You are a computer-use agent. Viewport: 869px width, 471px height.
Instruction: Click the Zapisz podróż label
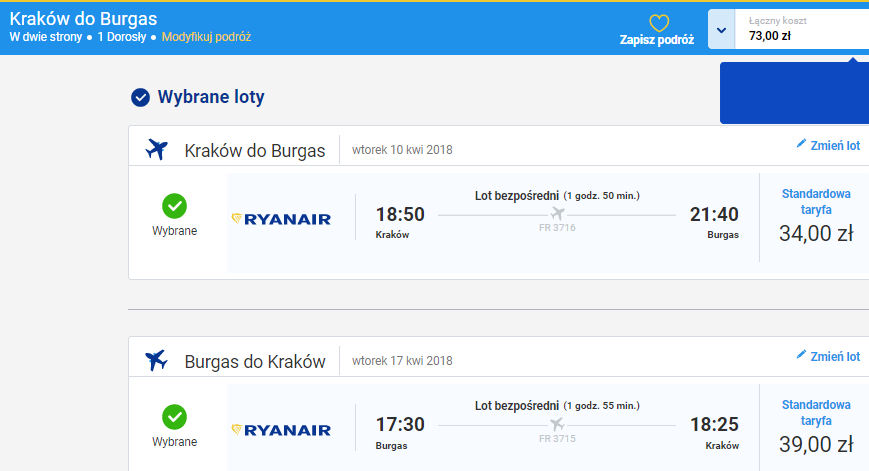point(657,40)
